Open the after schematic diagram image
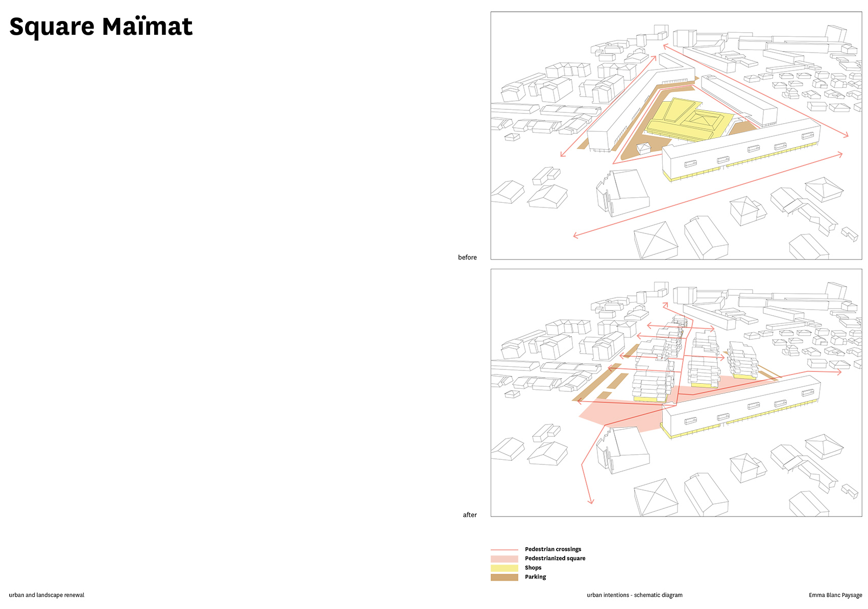This screenshot has width=868, height=609. pyautogui.click(x=676, y=393)
